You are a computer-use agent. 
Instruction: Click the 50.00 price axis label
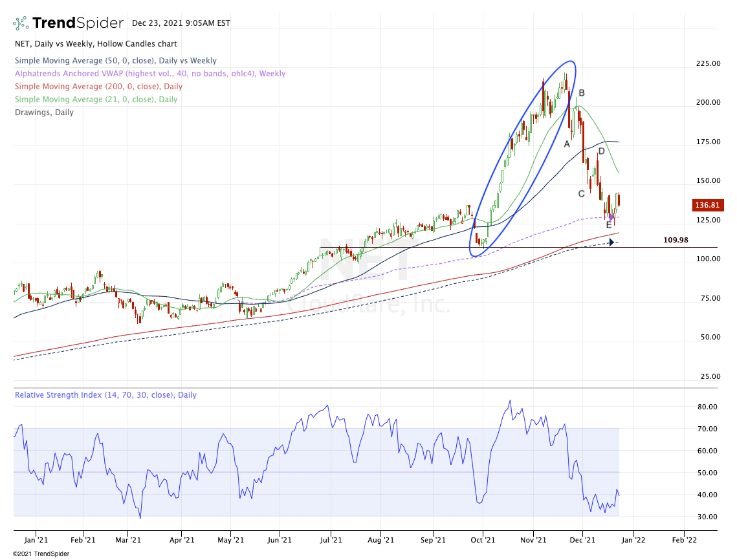(710, 337)
